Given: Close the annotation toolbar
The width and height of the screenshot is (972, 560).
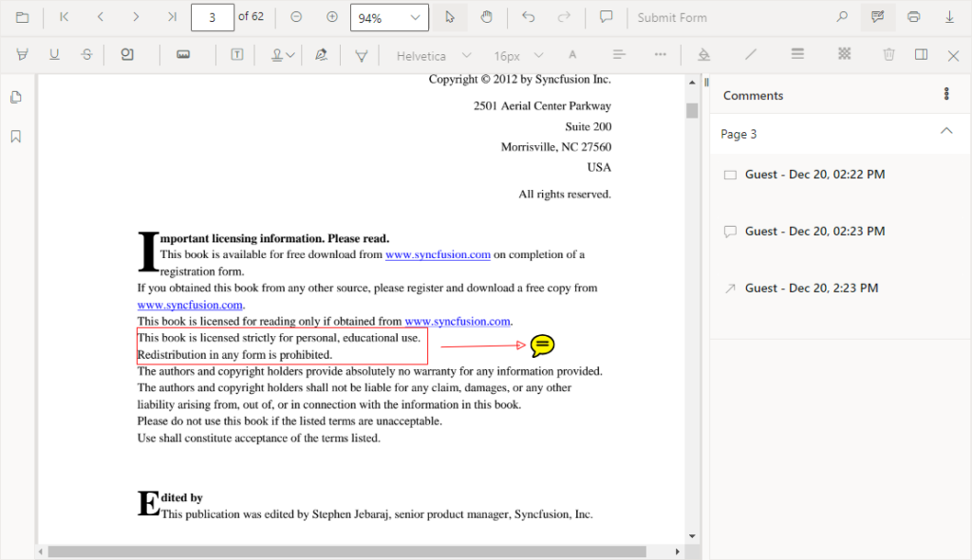Looking at the screenshot, I should (953, 56).
